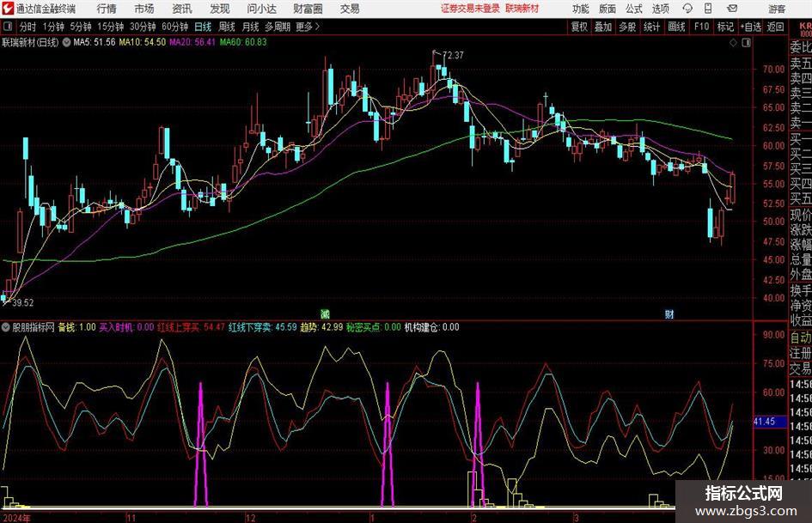Open the 功能 menu
The width and height of the screenshot is (812, 523).
point(581,9)
